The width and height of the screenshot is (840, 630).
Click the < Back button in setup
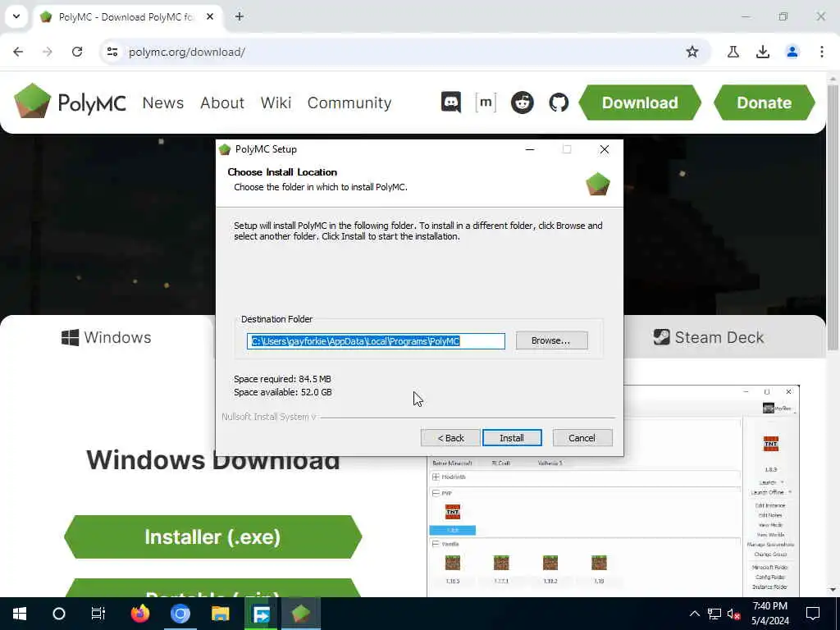tap(450, 438)
